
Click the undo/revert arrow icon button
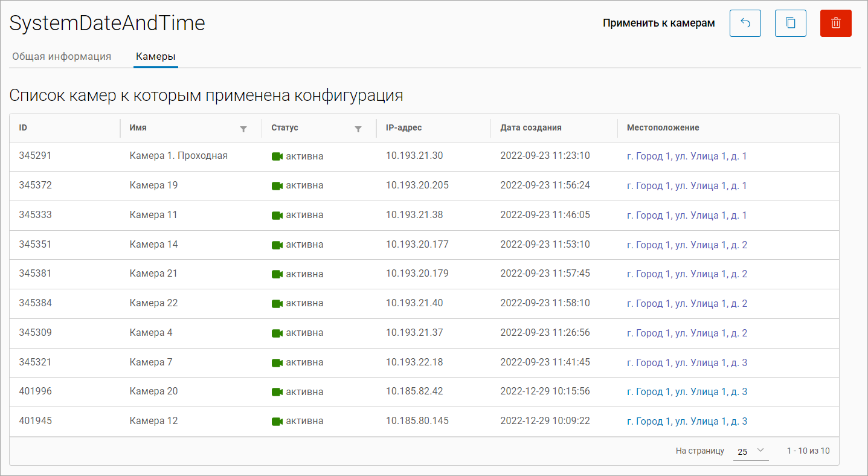coord(745,23)
